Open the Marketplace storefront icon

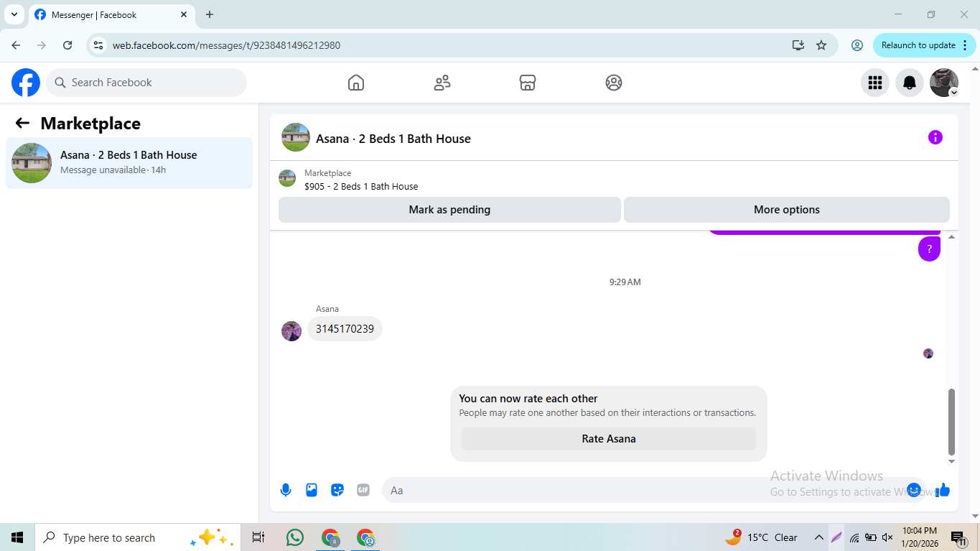coord(528,83)
